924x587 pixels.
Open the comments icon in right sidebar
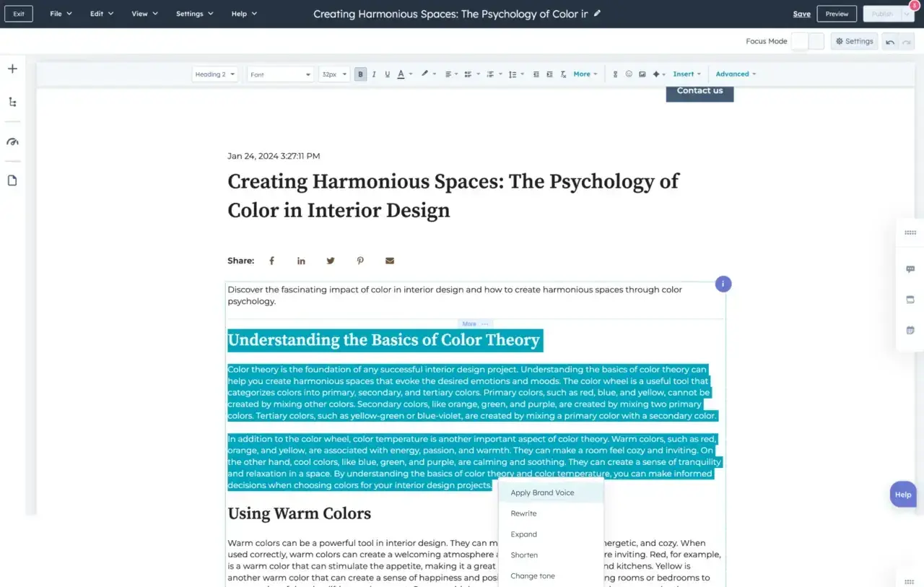(910, 269)
